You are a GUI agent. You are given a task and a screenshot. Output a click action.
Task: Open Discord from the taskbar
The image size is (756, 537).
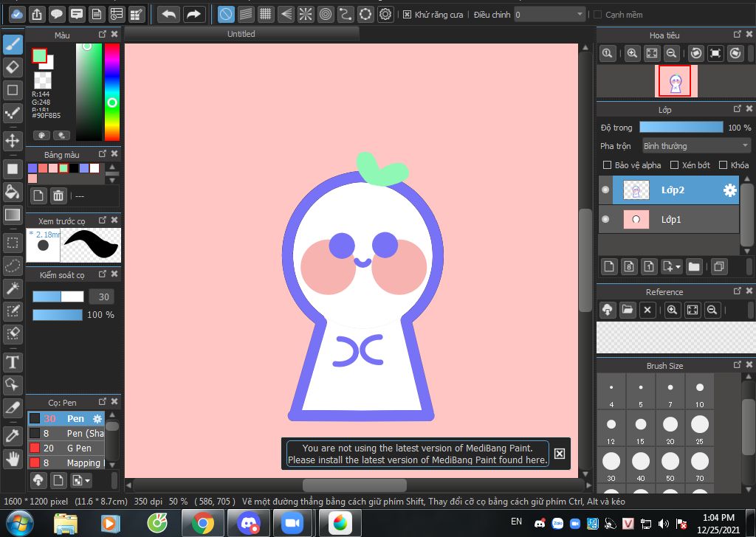tap(248, 523)
